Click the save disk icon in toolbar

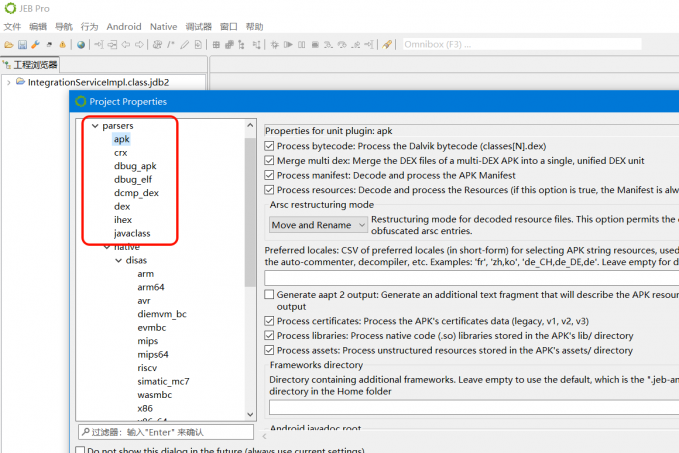(22, 45)
